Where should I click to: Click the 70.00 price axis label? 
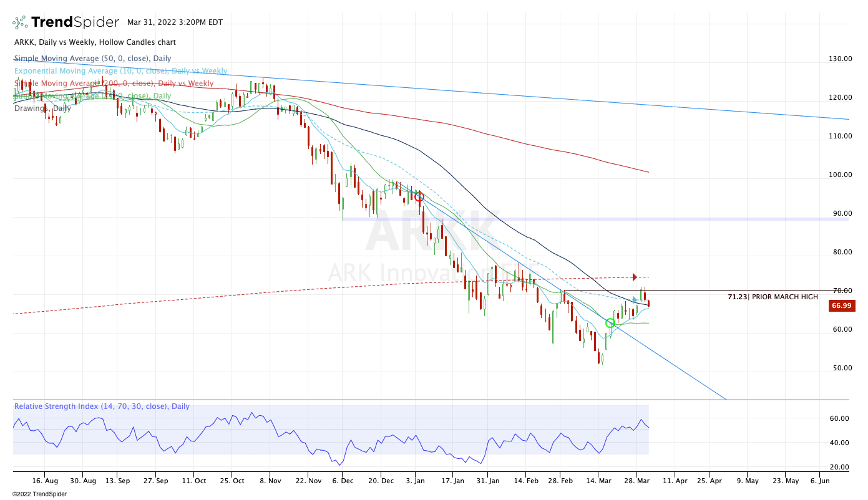pyautogui.click(x=842, y=291)
